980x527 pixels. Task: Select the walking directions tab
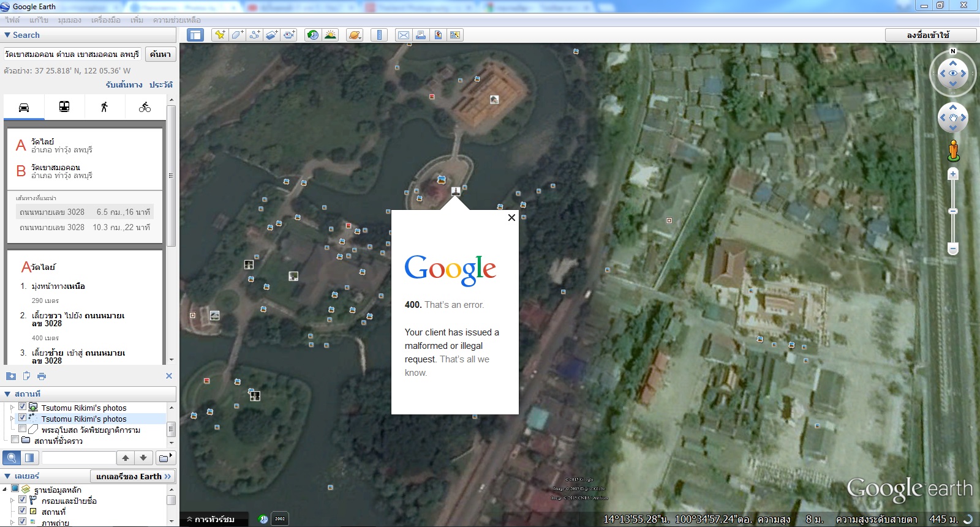click(x=104, y=107)
